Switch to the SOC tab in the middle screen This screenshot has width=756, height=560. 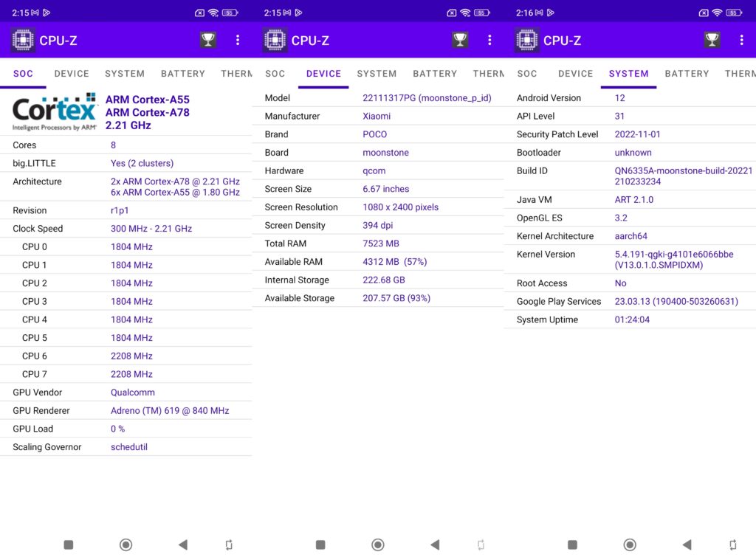click(275, 74)
